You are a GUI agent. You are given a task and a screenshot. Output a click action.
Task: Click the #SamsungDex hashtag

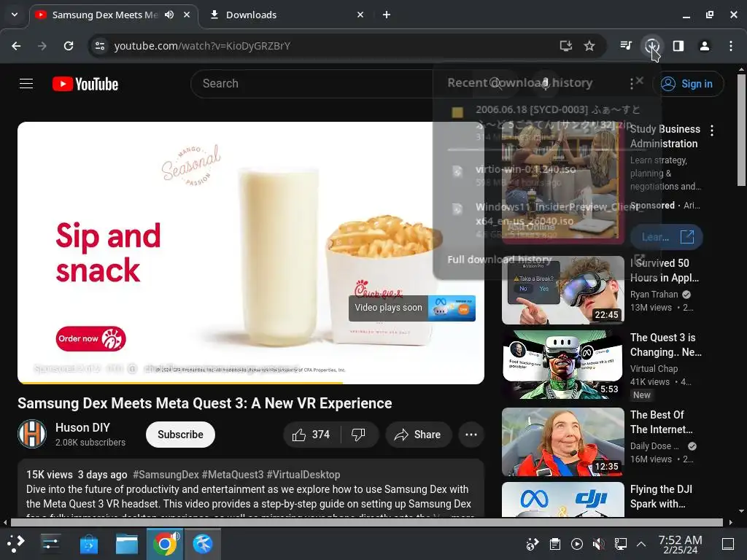coord(166,475)
